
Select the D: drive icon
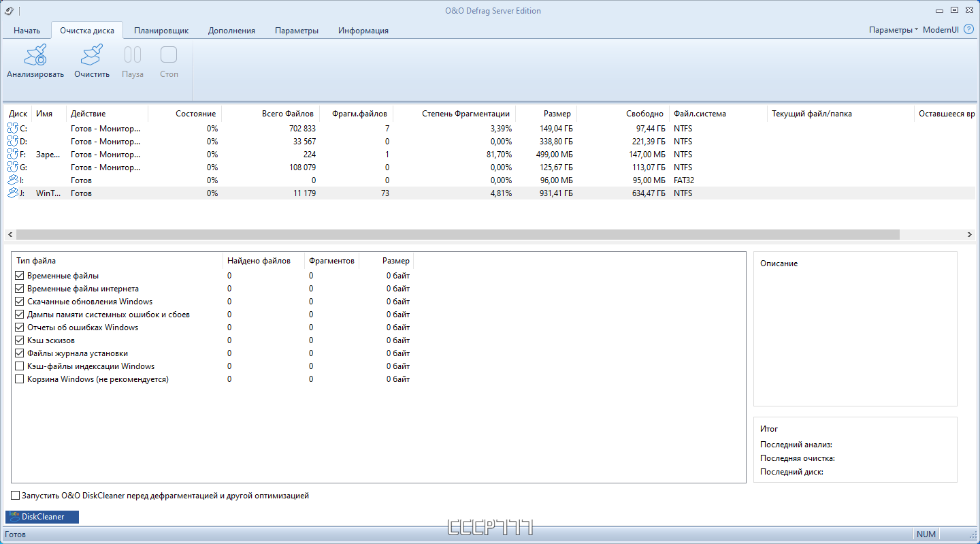[x=13, y=142]
